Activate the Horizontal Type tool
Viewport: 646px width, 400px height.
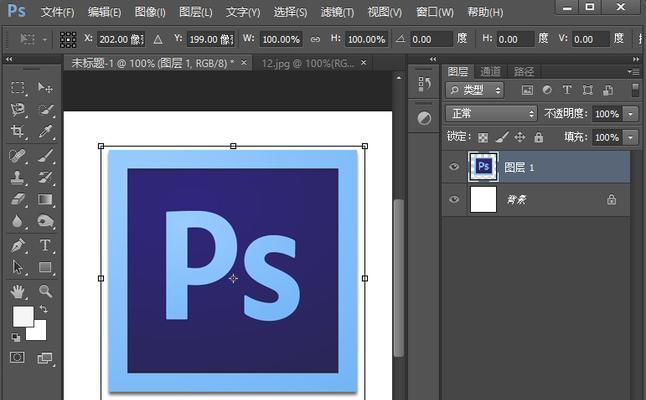click(x=44, y=246)
